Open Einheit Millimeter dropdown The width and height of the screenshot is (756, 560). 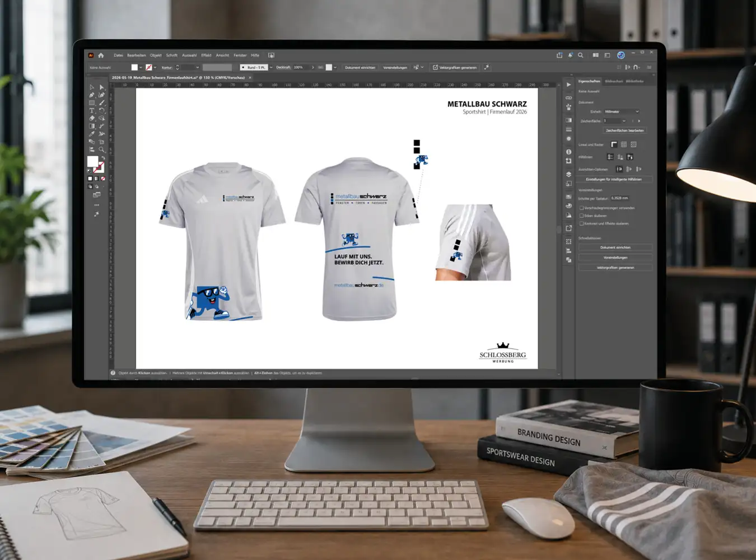[x=622, y=111]
